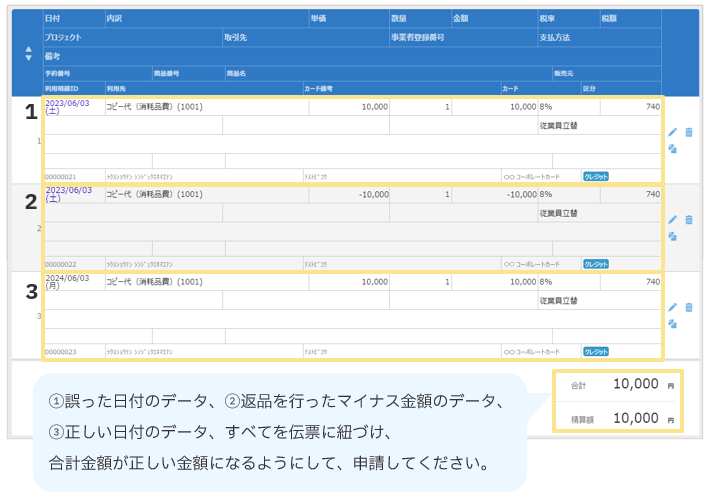
Task: Click the sort arrows in the table header
Action: (27, 53)
